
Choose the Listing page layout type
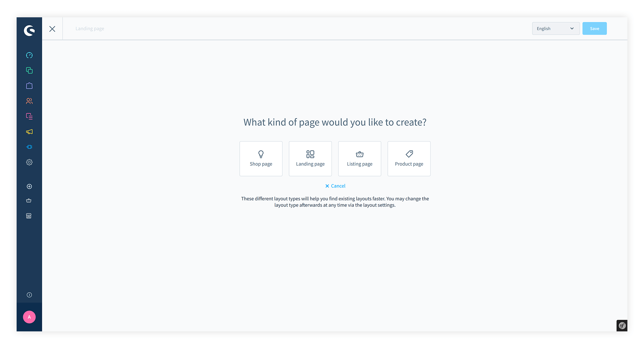(360, 159)
